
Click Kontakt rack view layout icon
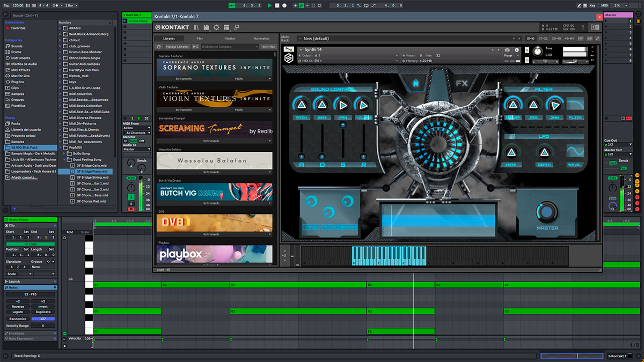226,27
